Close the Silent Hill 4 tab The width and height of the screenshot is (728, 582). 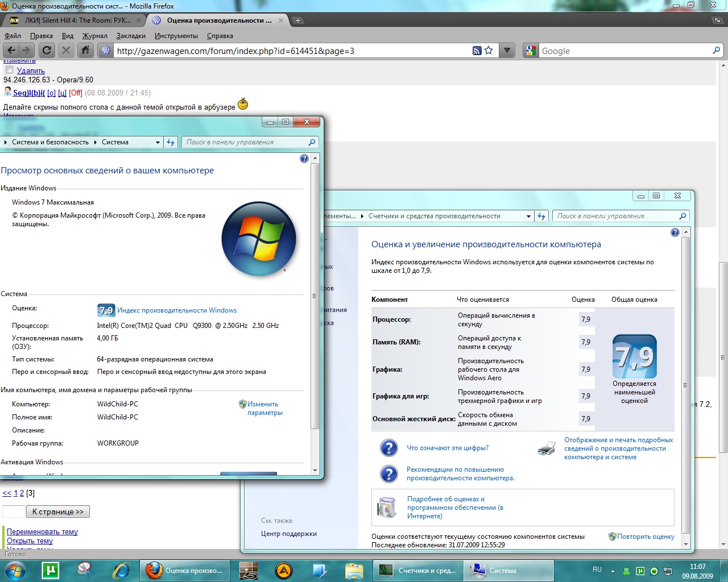[139, 20]
